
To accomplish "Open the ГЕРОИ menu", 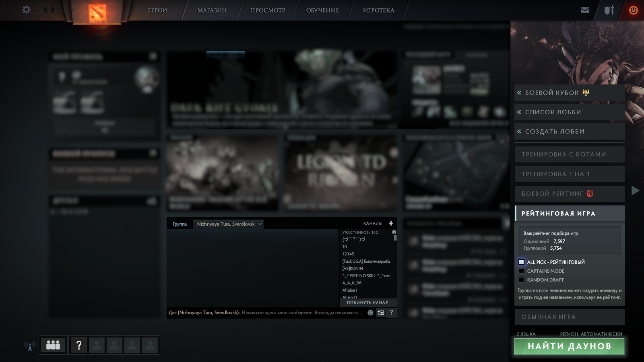I will (x=157, y=10).
